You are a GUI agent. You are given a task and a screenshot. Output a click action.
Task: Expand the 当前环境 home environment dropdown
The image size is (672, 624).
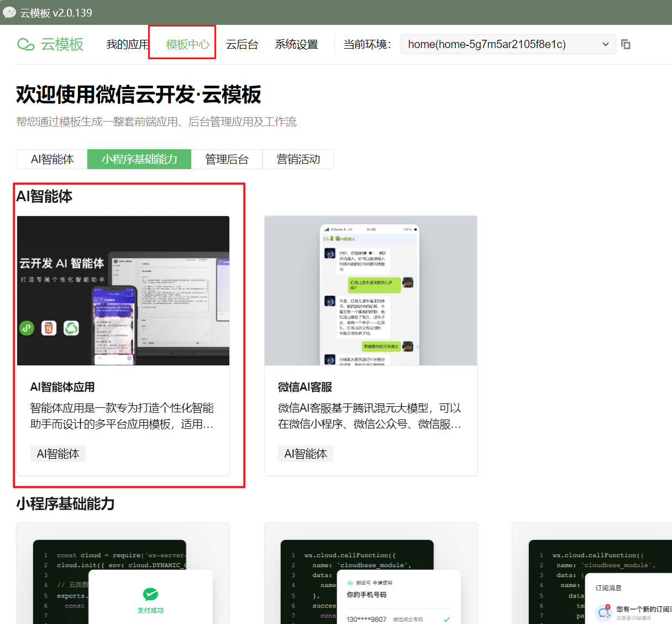(x=509, y=44)
